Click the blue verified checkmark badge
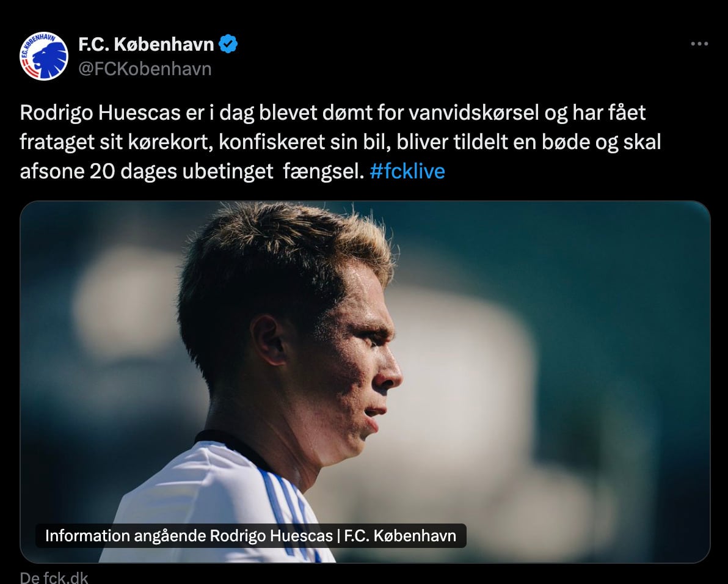 click(228, 44)
